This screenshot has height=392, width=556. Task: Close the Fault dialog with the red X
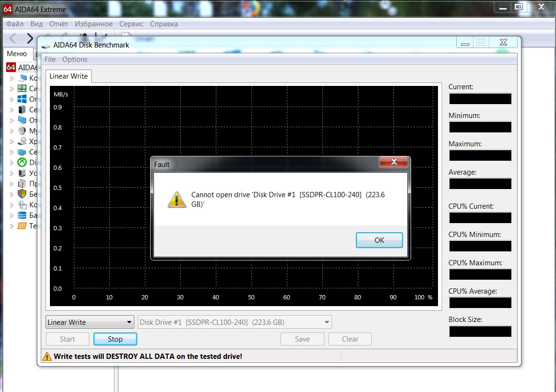[393, 162]
